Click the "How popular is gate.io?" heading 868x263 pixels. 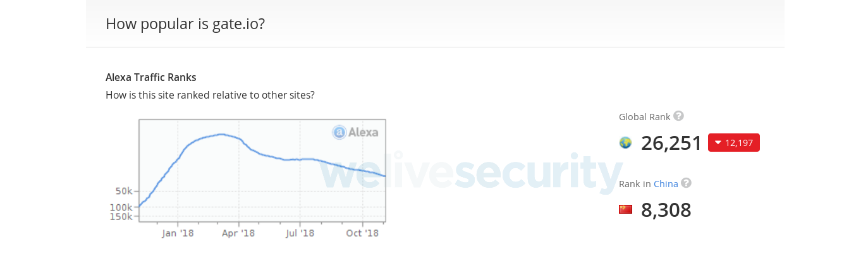[185, 24]
